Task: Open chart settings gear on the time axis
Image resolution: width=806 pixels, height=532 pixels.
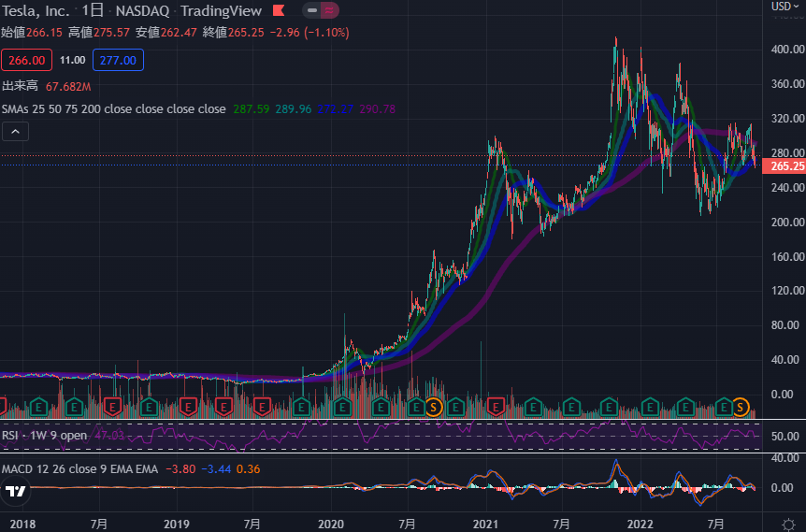Action: point(787,525)
